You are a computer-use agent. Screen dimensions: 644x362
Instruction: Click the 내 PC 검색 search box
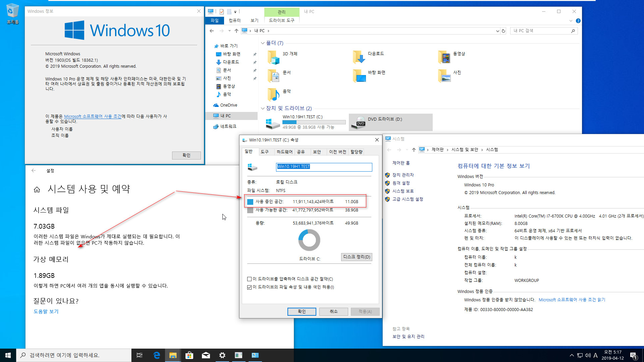[x=544, y=31]
